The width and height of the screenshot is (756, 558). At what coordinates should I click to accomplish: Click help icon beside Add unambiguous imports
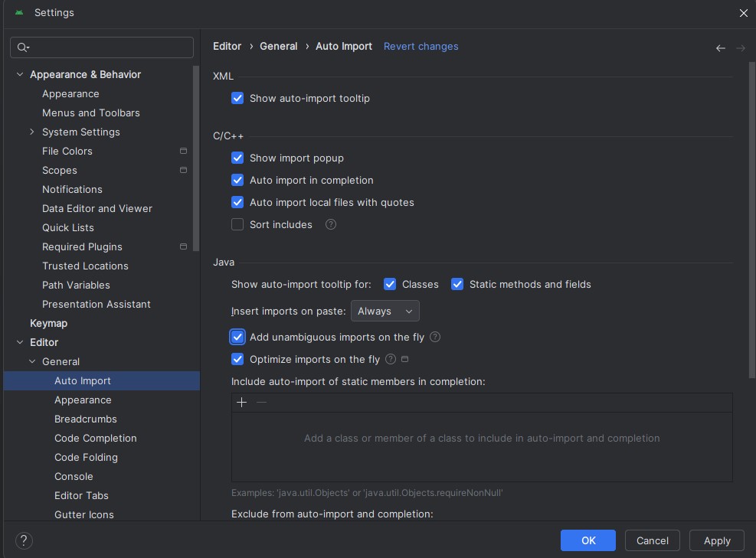tap(435, 338)
